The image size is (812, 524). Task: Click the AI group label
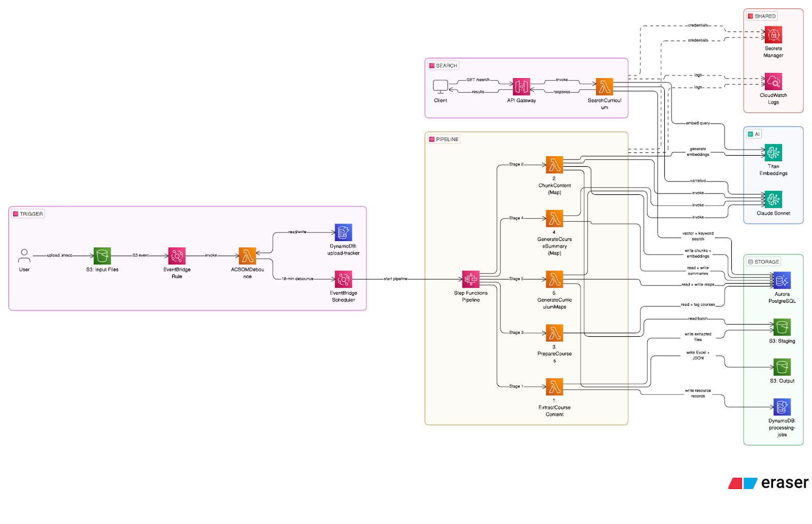click(x=754, y=134)
